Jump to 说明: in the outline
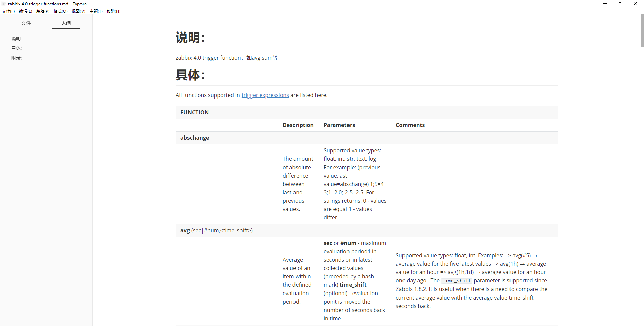 (x=17, y=39)
